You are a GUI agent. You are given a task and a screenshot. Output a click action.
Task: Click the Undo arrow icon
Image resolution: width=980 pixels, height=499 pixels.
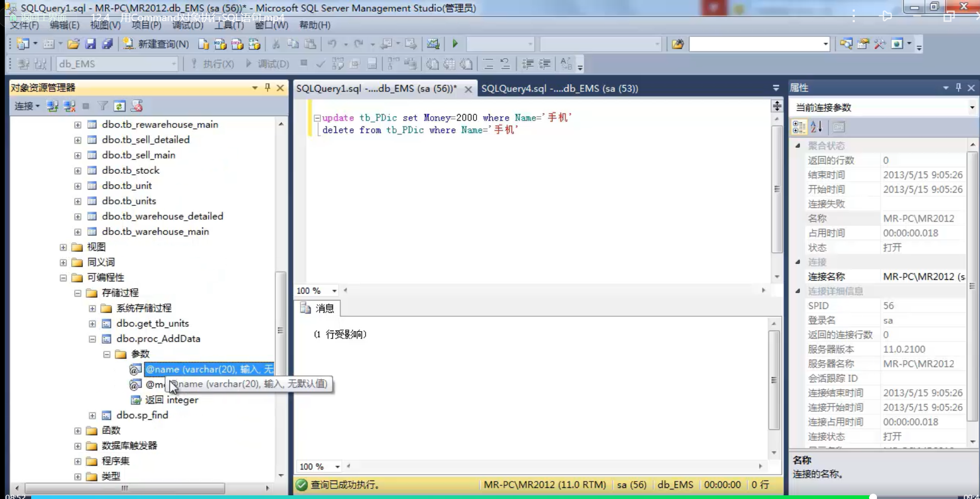332,44
